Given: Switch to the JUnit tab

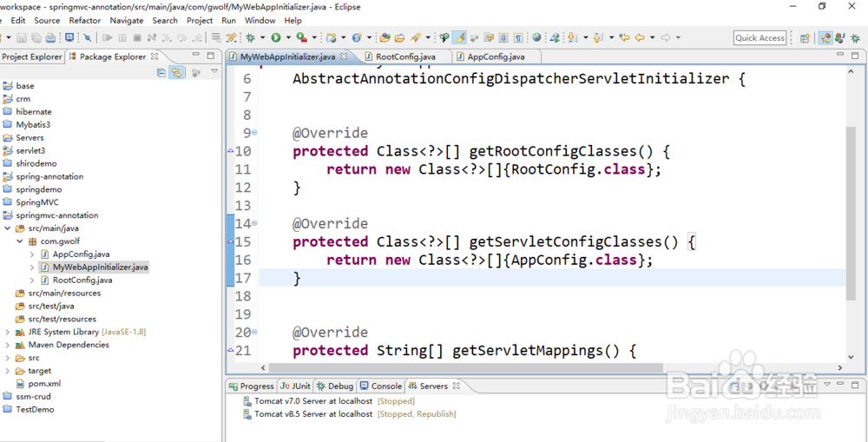Looking at the screenshot, I should tap(296, 386).
